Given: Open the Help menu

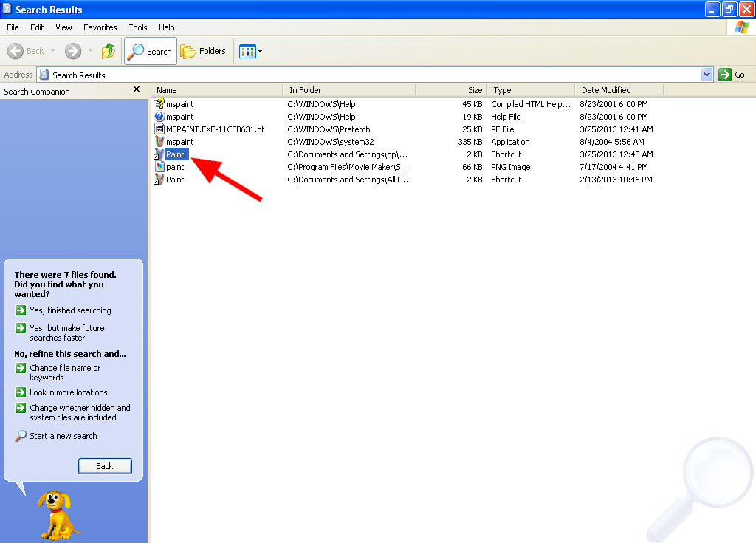Looking at the screenshot, I should 167,27.
